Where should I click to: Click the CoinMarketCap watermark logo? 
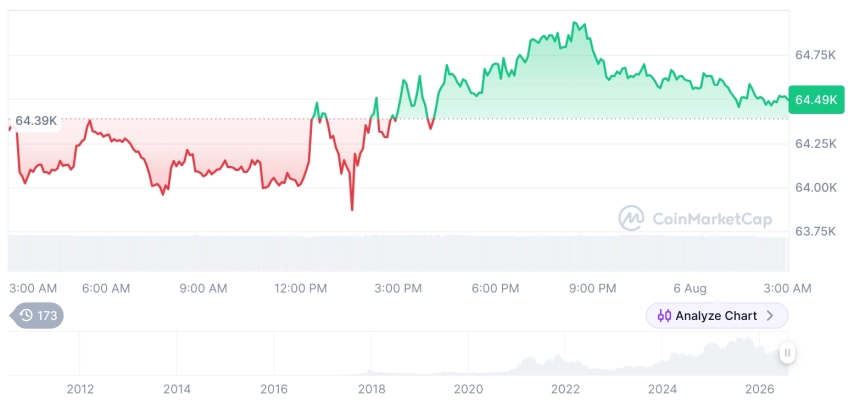click(x=695, y=219)
